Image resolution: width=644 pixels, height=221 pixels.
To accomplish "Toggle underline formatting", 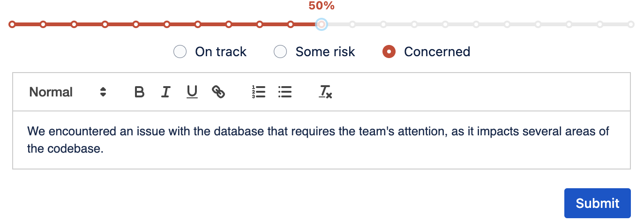I will click(192, 92).
